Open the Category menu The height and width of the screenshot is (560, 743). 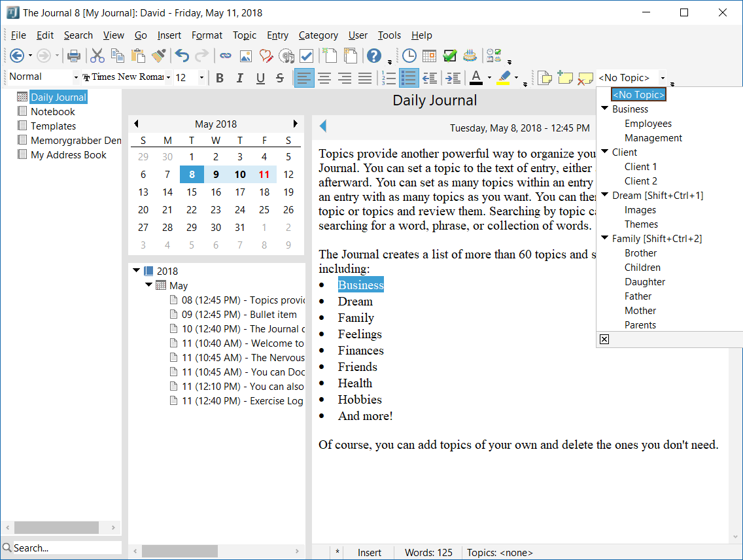pyautogui.click(x=318, y=35)
